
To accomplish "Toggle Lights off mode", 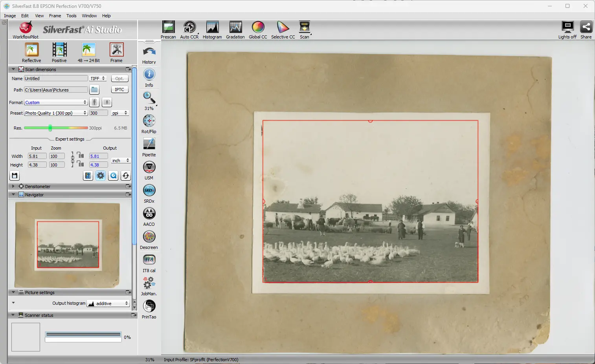I will tap(567, 27).
